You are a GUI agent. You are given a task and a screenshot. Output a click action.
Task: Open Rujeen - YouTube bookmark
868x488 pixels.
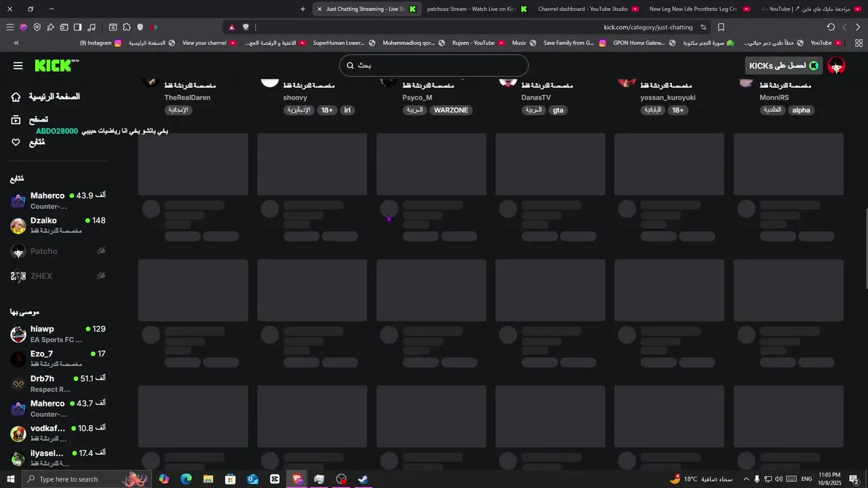coord(479,43)
